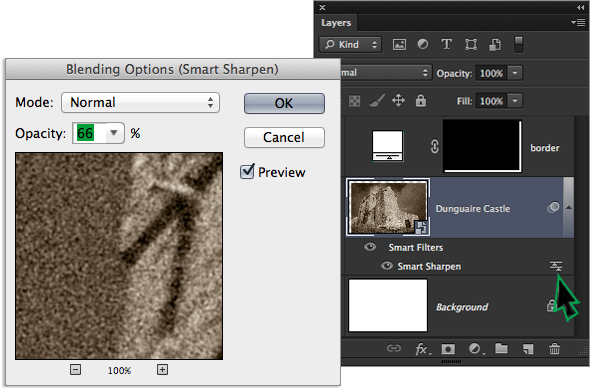Viewport: 590px width, 388px height.
Task: Click link layers icon at panel bottom
Action: tap(394, 348)
